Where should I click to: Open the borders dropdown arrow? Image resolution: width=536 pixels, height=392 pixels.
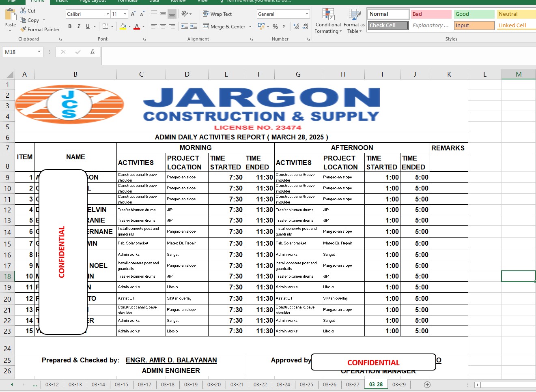click(x=112, y=26)
